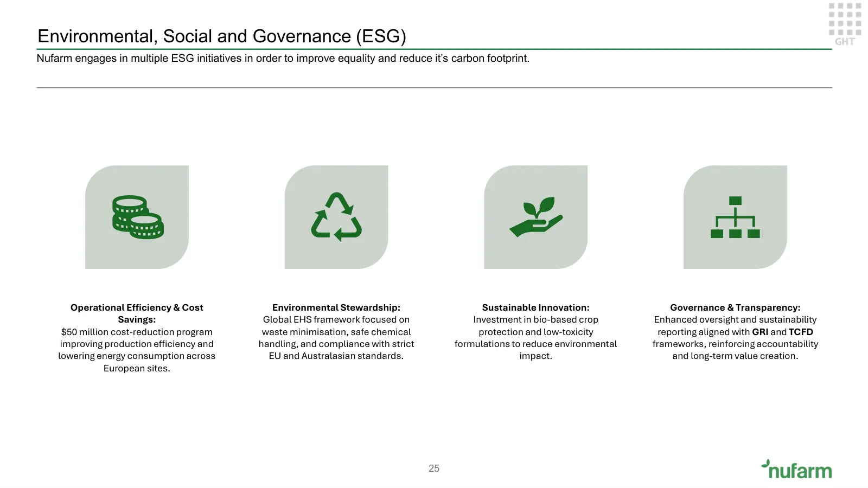Image resolution: width=868 pixels, height=488 pixels.
Task: Select the 'Sustainable Innovation:' heading
Action: click(x=536, y=307)
